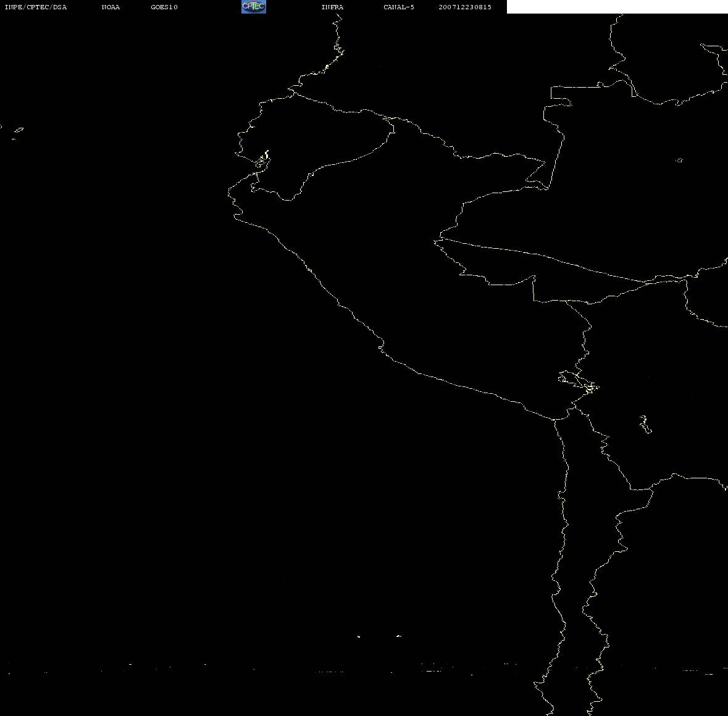Click the left white speck in the southern ocean
The width and height of the screenshot is (728, 716).
click(359, 636)
